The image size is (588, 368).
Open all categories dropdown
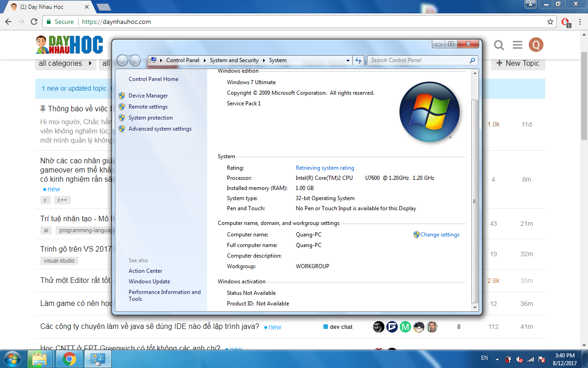pyautogui.click(x=66, y=63)
